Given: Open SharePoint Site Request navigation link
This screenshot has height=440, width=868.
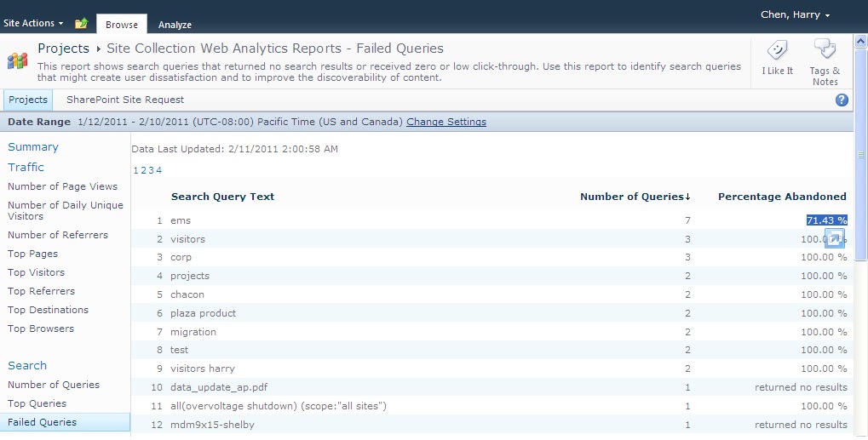Looking at the screenshot, I should pos(125,100).
